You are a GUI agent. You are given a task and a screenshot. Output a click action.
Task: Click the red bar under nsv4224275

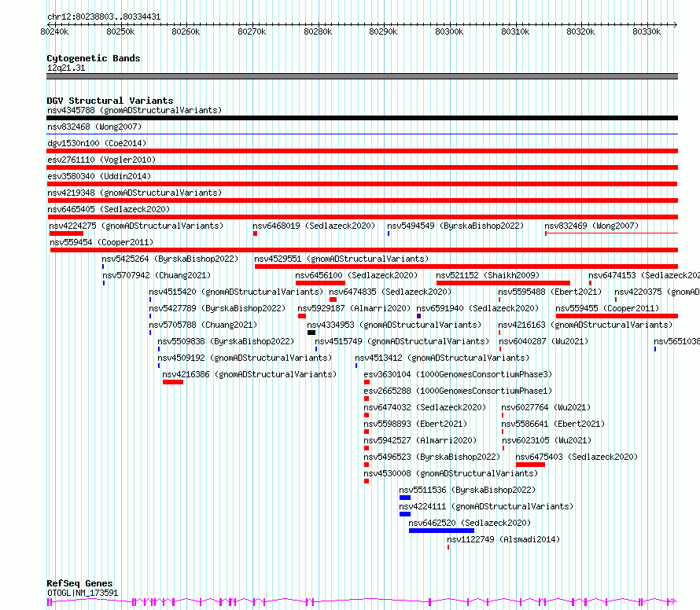[x=66, y=233]
